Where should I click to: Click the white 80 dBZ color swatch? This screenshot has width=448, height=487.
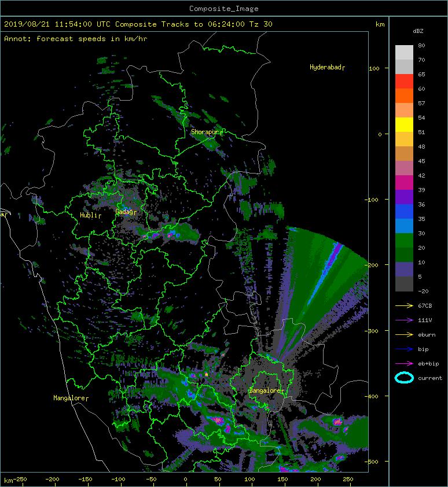pyautogui.click(x=404, y=52)
